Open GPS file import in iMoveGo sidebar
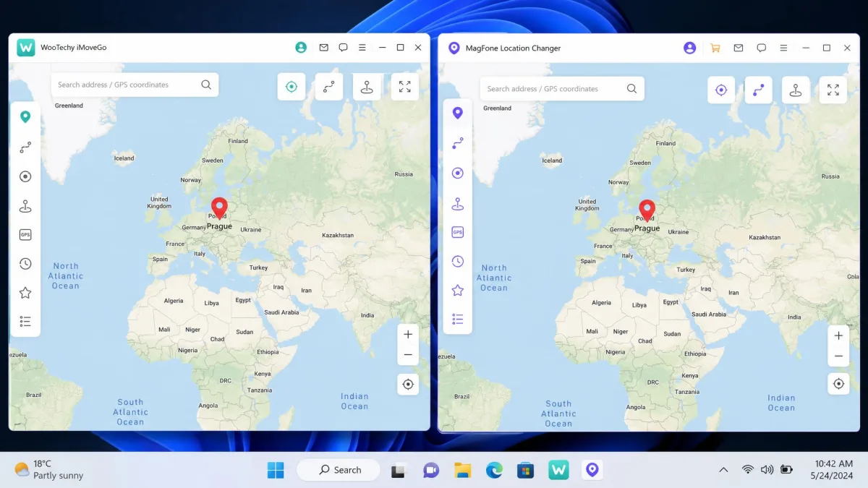Viewport: 868px width, 488px height. pyautogui.click(x=25, y=235)
